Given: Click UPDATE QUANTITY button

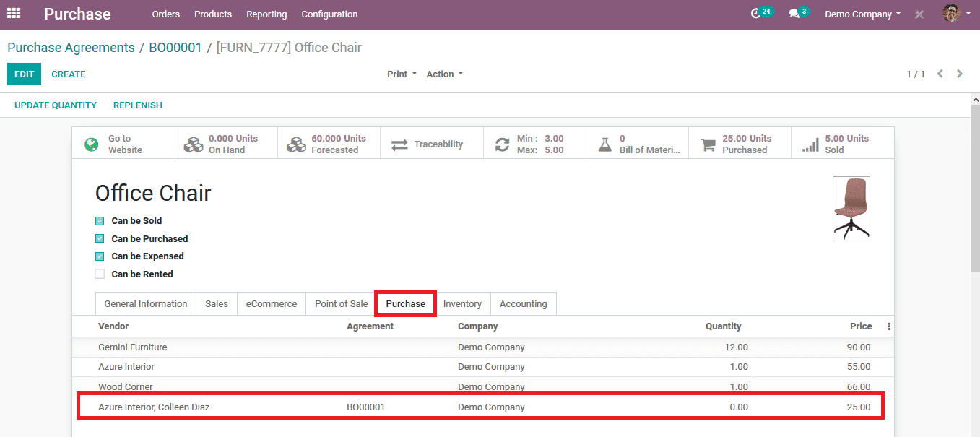Looking at the screenshot, I should (x=56, y=105).
